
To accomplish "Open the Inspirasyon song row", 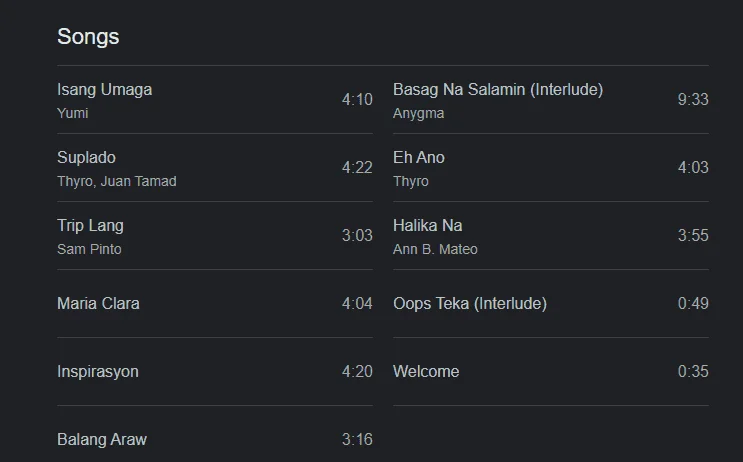I will click(x=215, y=371).
